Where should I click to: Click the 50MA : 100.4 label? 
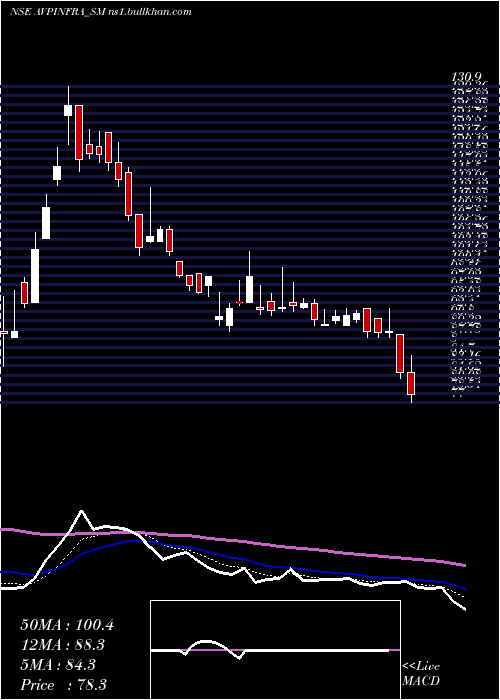(67, 625)
